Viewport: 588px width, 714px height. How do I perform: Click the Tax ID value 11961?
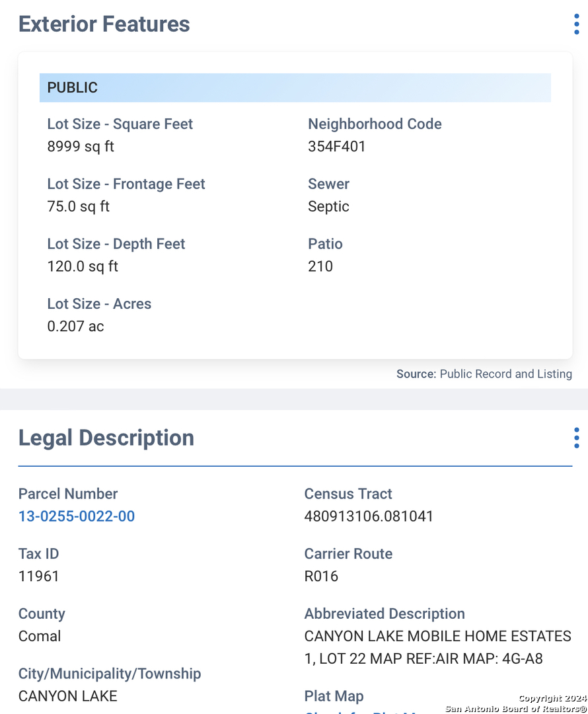39,576
